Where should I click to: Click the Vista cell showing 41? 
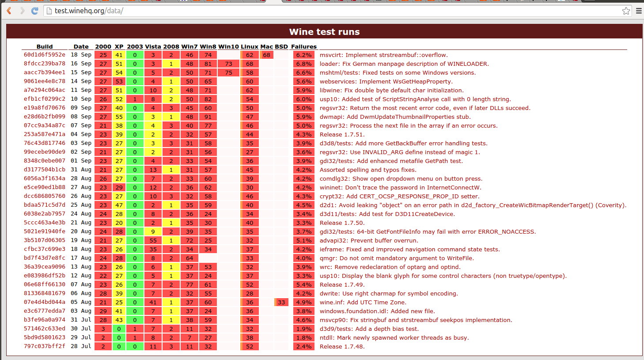[x=153, y=302]
